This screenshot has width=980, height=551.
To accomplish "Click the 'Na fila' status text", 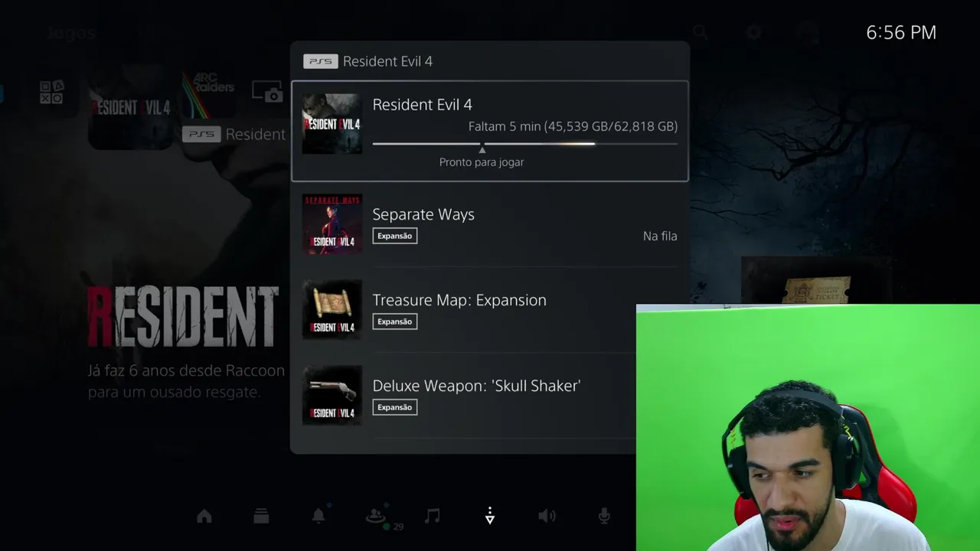I will pos(660,236).
